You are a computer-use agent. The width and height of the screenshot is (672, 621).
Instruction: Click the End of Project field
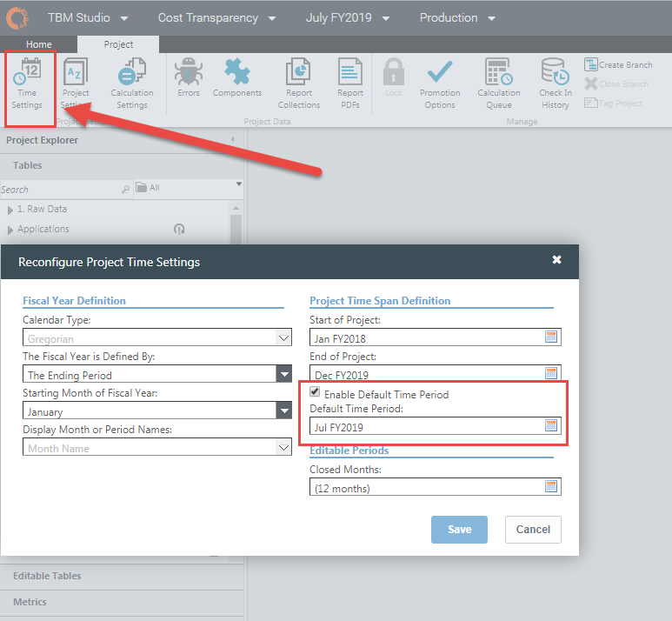pos(435,373)
